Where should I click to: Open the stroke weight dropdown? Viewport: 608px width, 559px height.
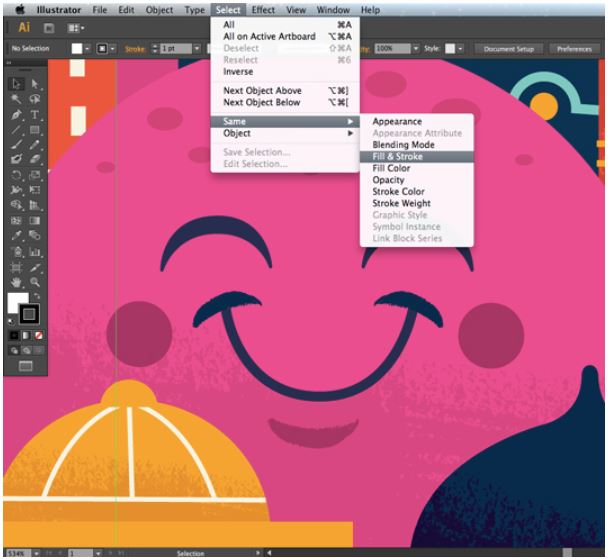[x=197, y=48]
